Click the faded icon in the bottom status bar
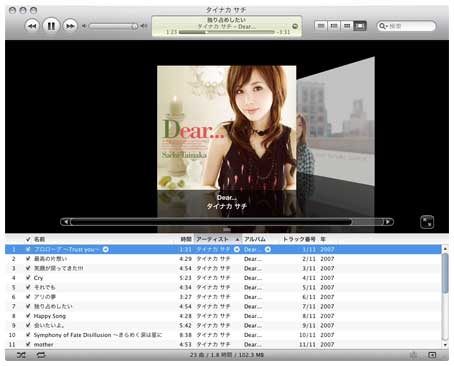Viewport: 454px width, 366px height. [414, 355]
